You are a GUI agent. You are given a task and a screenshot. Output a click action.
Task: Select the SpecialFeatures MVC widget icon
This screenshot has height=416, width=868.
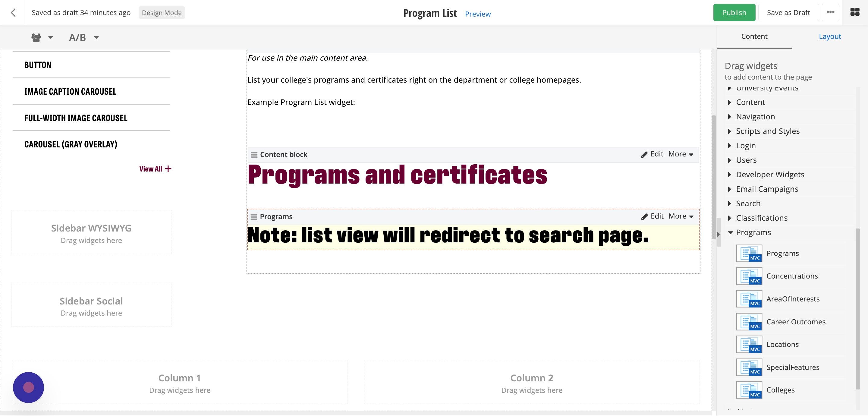[749, 367]
